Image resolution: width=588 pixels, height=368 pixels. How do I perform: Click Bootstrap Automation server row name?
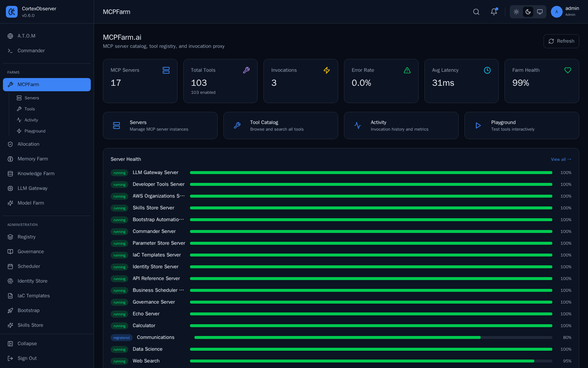(x=158, y=220)
